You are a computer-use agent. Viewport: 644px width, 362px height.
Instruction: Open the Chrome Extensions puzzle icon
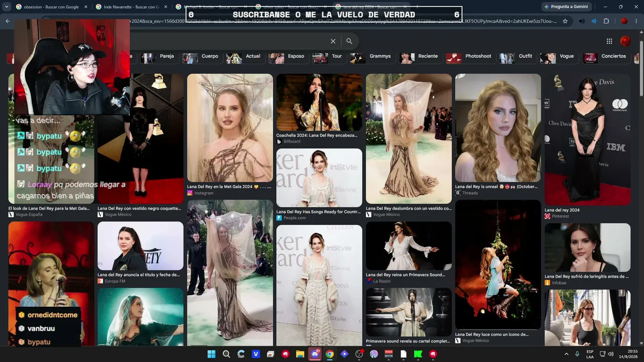click(x=606, y=21)
